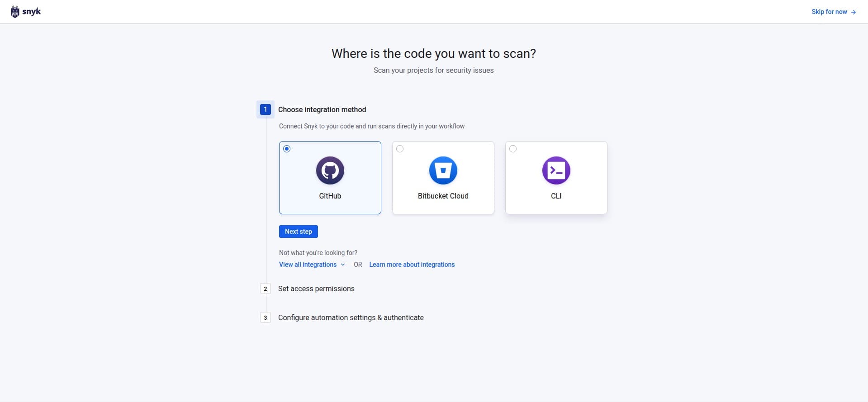Expand the View all integrations dropdown
This screenshot has height=402, width=868.
(x=312, y=265)
